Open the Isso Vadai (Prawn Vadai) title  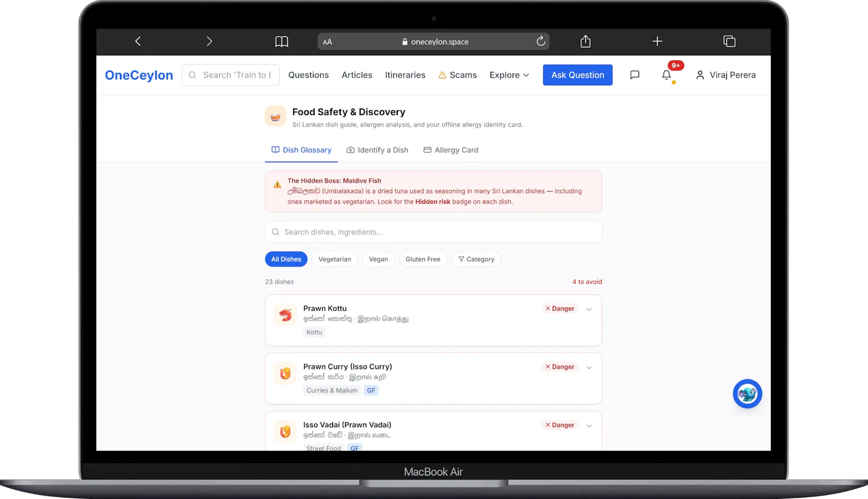(x=347, y=425)
